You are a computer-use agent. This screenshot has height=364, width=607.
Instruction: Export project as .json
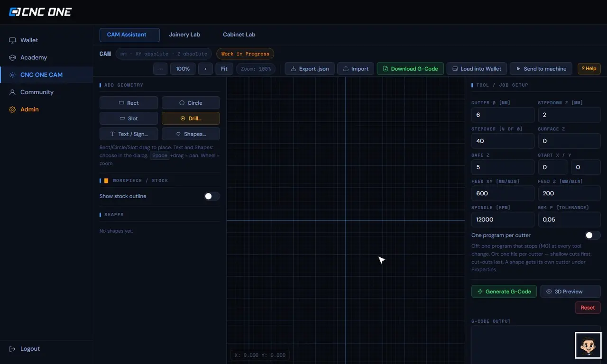pyautogui.click(x=310, y=69)
